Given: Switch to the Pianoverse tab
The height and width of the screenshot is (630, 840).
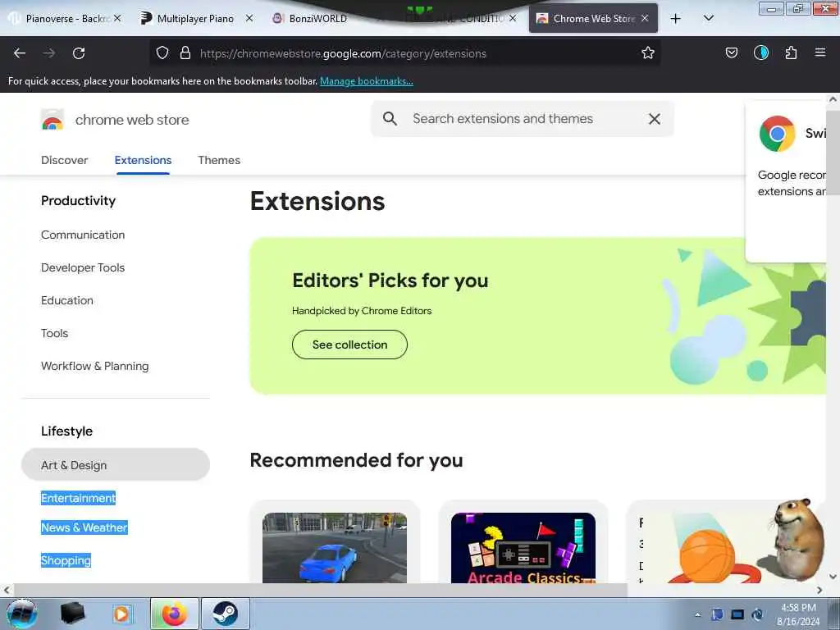Looking at the screenshot, I should coord(64,18).
